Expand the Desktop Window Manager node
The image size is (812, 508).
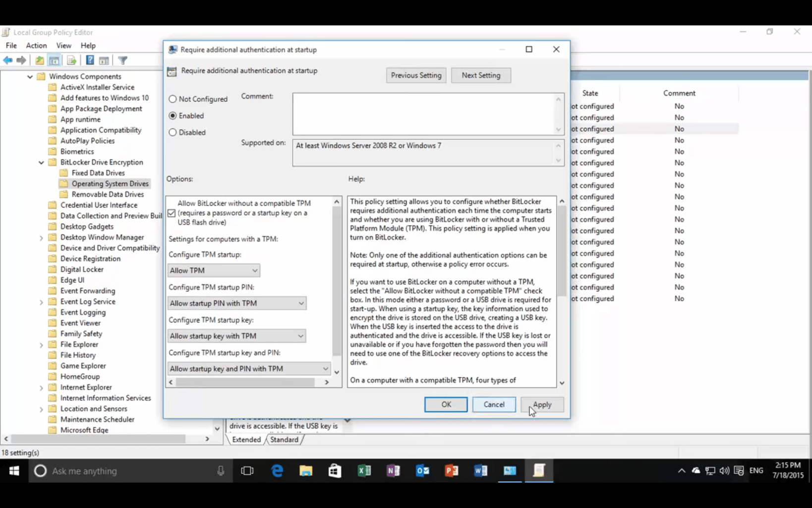point(41,238)
